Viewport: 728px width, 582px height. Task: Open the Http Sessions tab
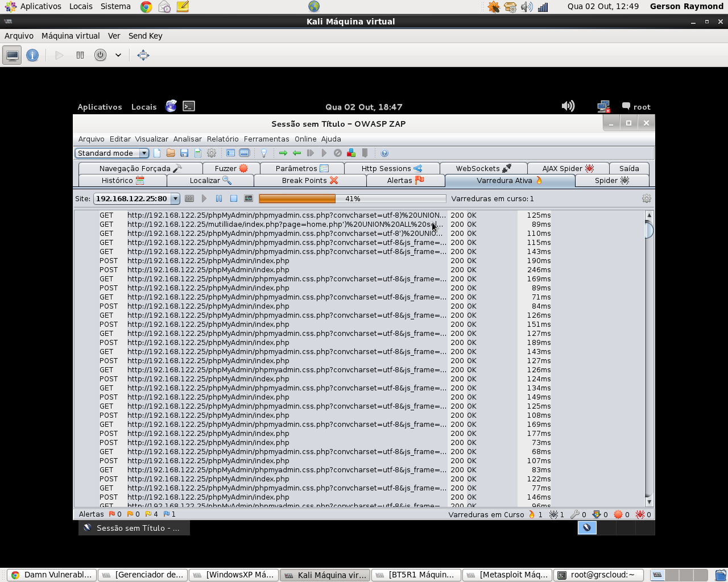pos(392,168)
